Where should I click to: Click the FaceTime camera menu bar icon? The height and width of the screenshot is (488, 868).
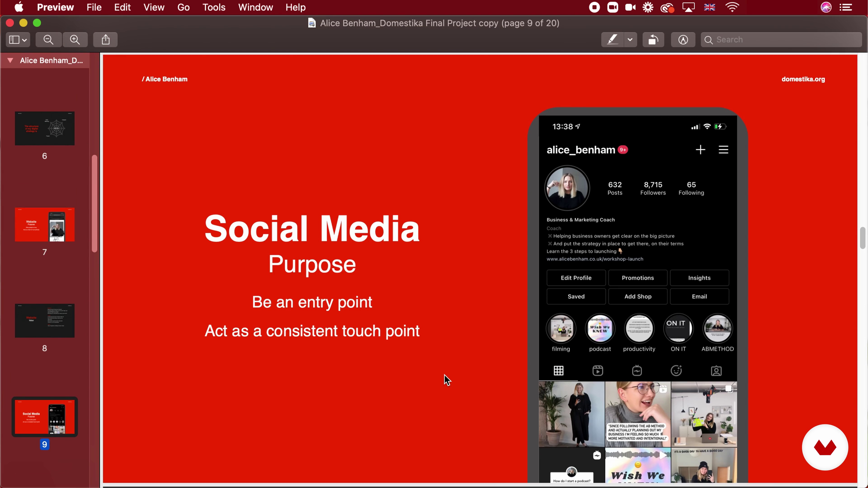tap(630, 7)
